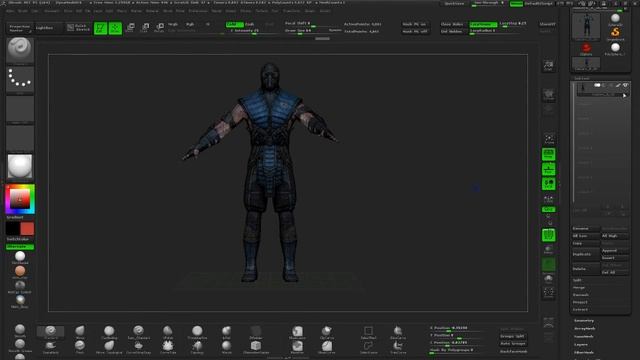
Task: Expand the Geometry palette
Action: click(x=584, y=320)
